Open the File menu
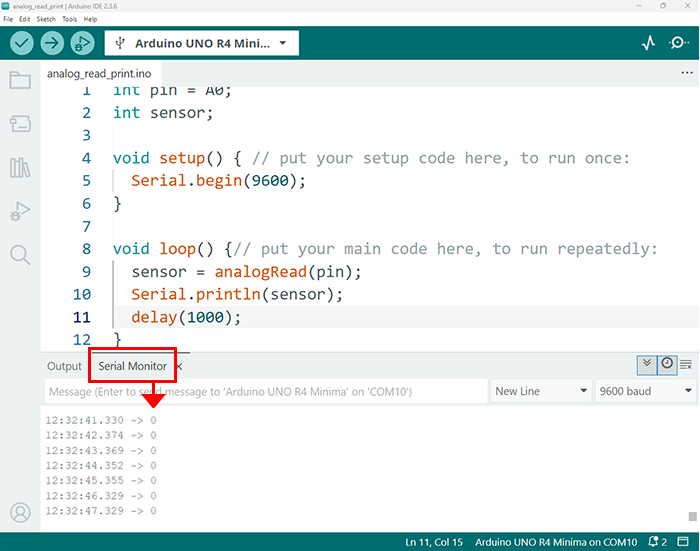700x551 pixels. tap(8, 19)
